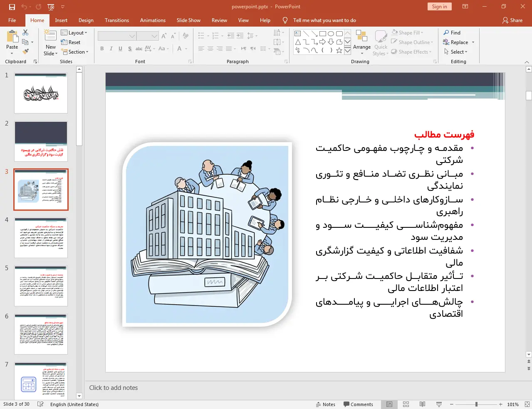This screenshot has height=409, width=532.
Task: Click Fit slide to window icon
Action: click(527, 404)
